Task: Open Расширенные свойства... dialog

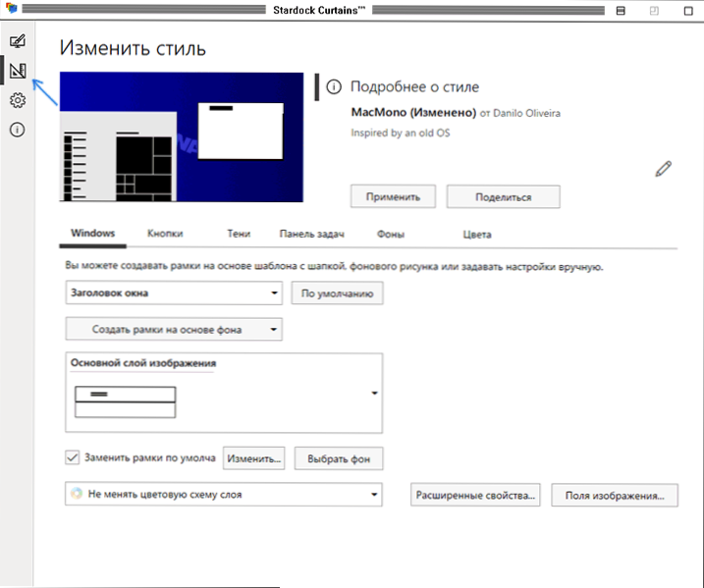Action: click(x=475, y=495)
